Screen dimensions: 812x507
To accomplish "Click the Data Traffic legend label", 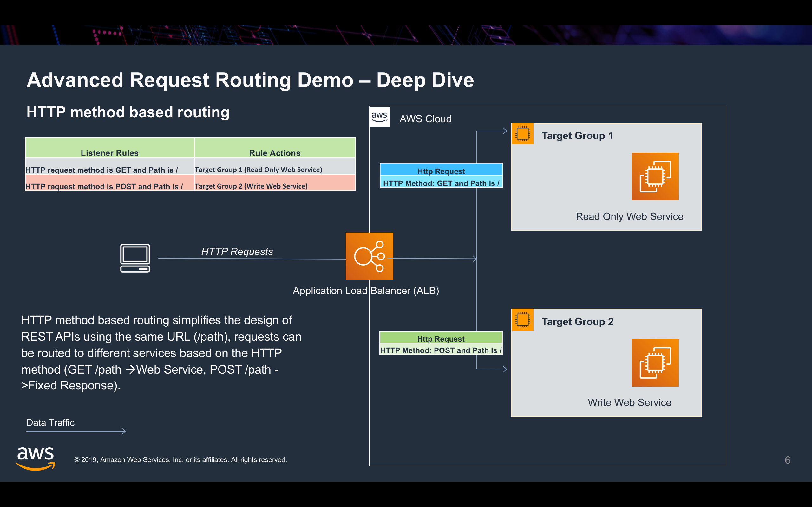I will click(x=50, y=422).
